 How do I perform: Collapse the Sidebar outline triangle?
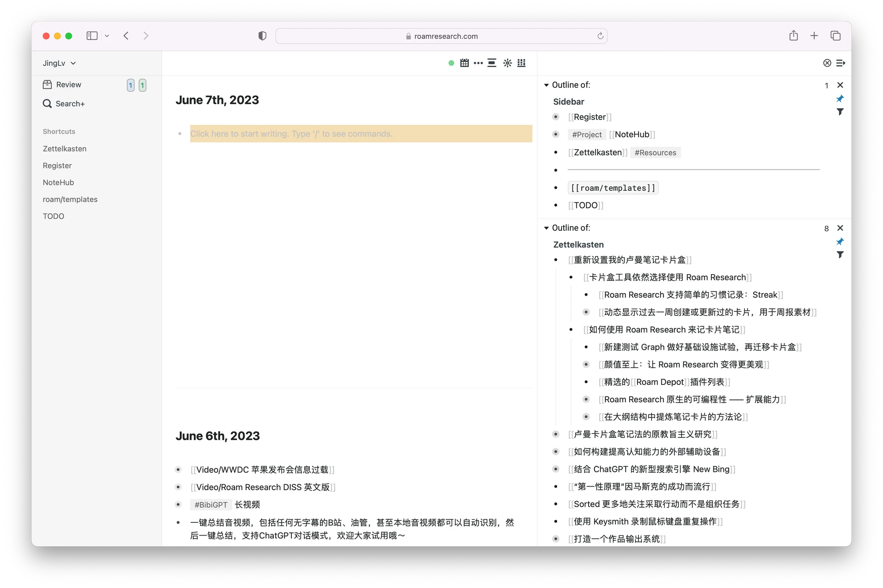tap(546, 85)
